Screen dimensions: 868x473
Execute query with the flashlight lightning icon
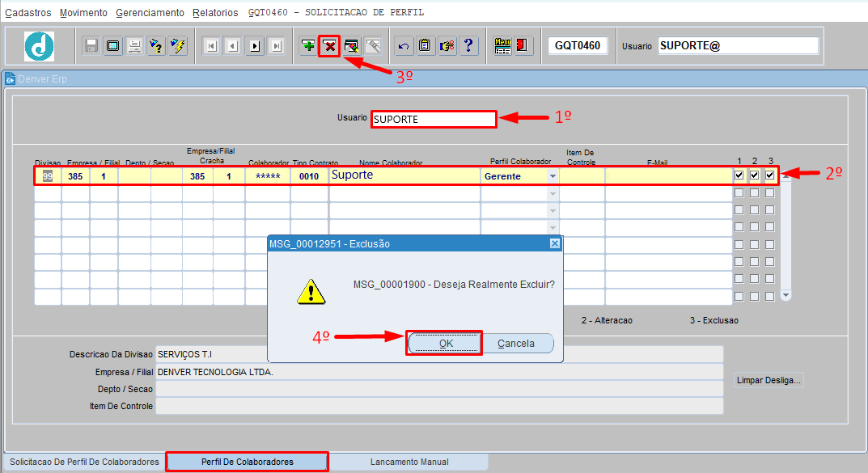pyautogui.click(x=178, y=45)
